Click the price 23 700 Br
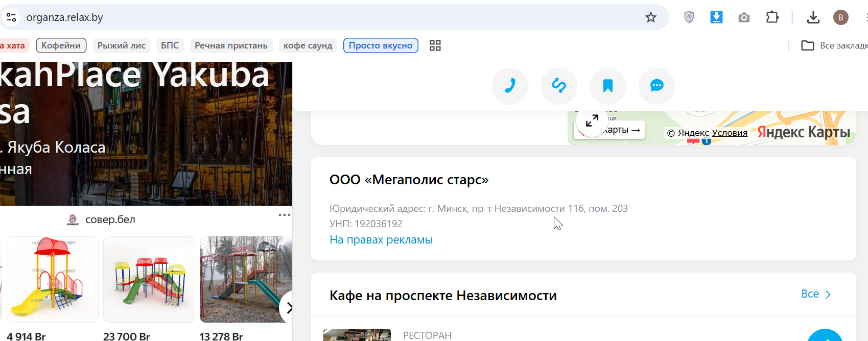The height and width of the screenshot is (341, 868). coord(127,336)
